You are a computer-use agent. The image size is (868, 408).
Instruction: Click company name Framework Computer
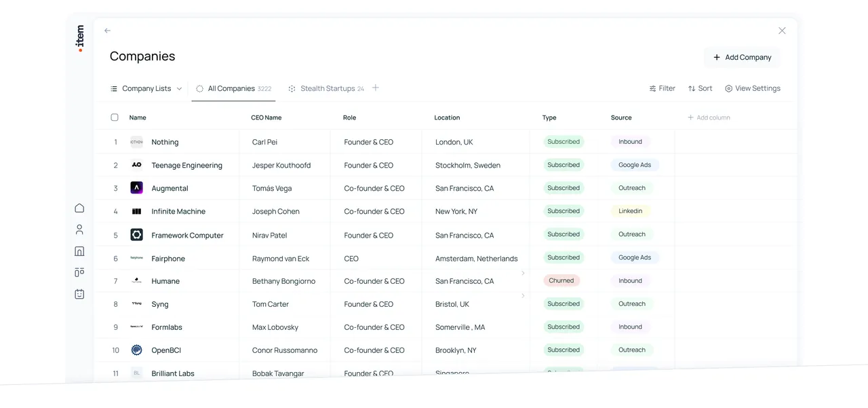187,235
